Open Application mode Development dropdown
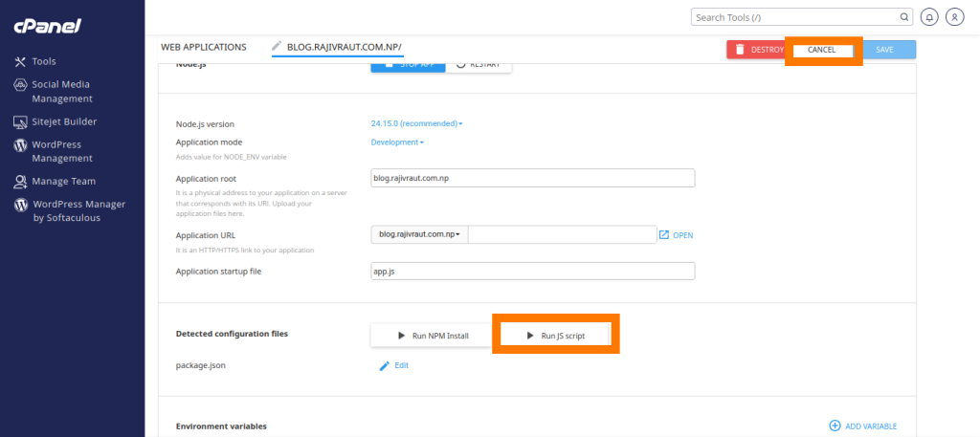980x437 pixels. click(x=397, y=142)
